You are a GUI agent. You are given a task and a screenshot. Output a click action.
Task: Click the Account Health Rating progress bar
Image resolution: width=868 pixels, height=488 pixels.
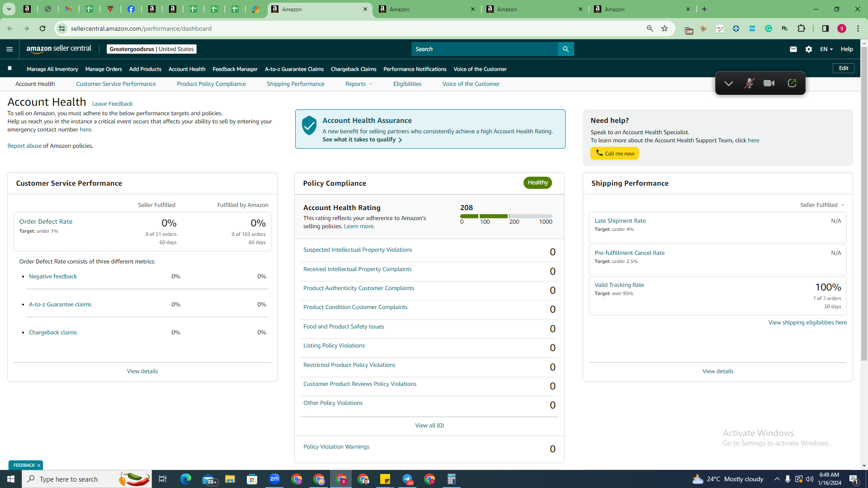[506, 216]
